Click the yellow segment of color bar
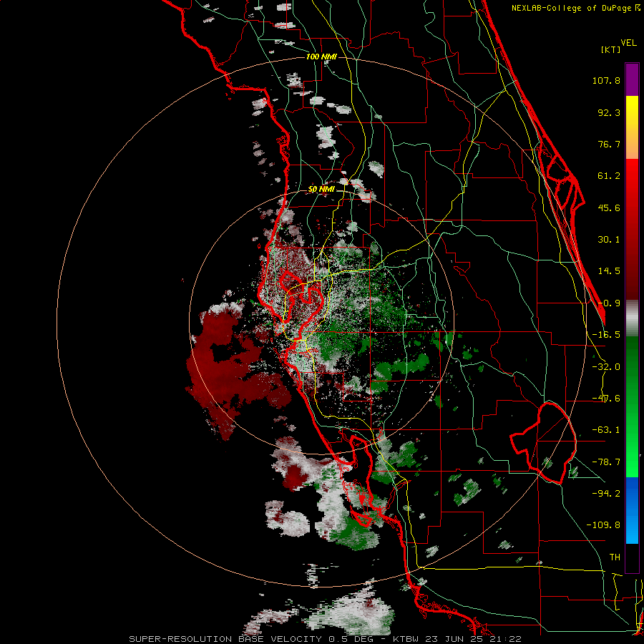Image resolution: width=644 pixels, height=644 pixels. pyautogui.click(x=632, y=127)
